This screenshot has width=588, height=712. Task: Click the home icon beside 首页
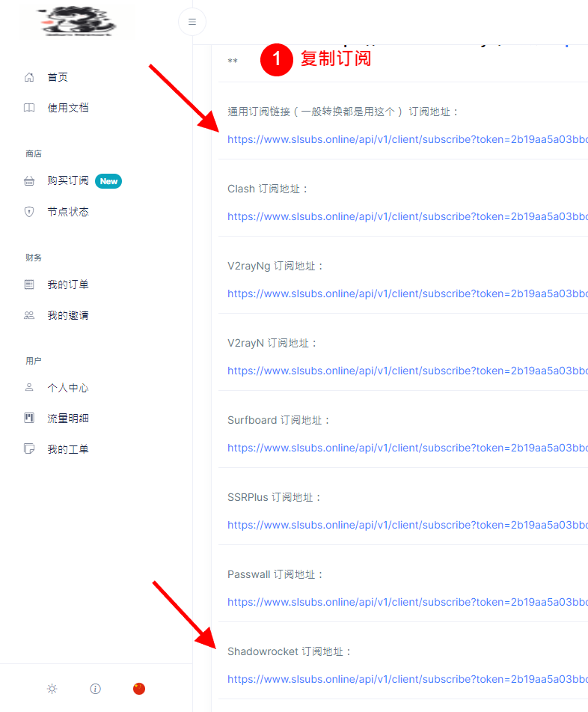click(x=29, y=77)
